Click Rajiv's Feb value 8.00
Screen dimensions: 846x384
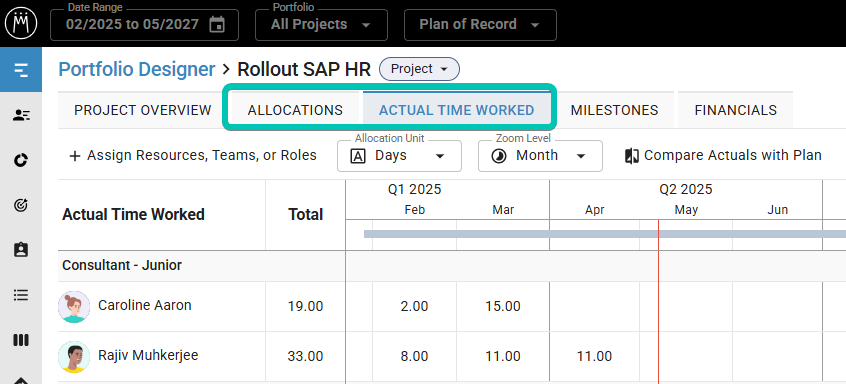414,356
